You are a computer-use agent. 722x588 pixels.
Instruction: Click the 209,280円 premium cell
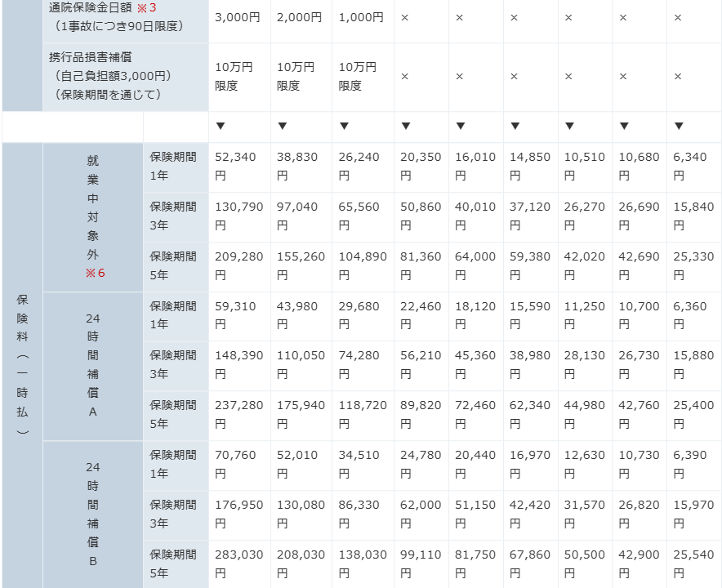pos(239,267)
